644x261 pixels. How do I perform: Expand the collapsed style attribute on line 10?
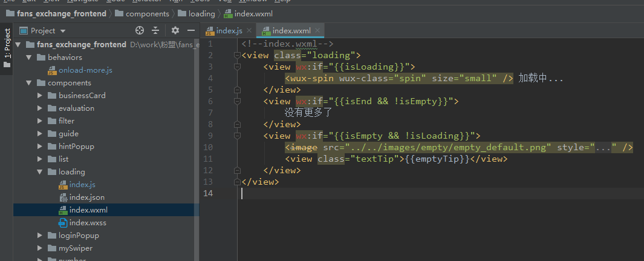[603, 147]
